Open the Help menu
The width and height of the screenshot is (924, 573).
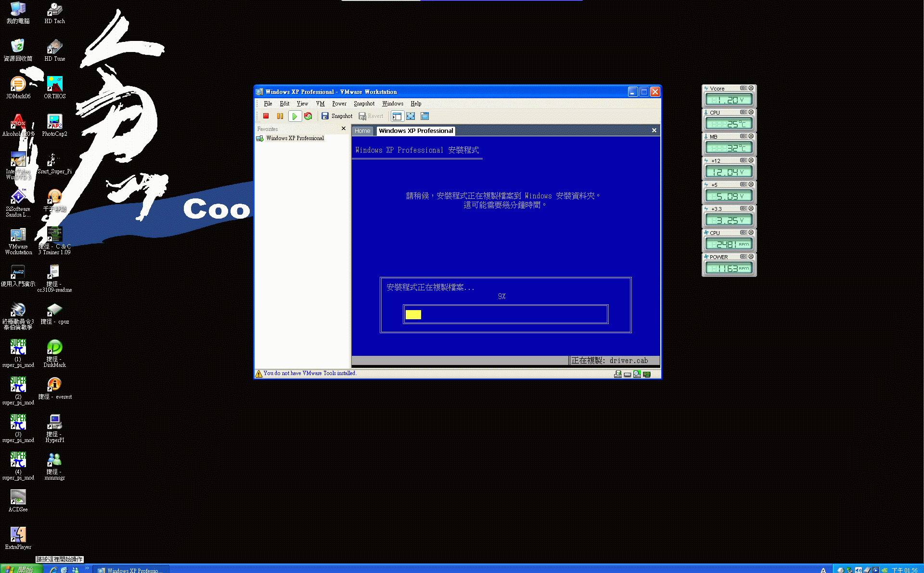416,104
